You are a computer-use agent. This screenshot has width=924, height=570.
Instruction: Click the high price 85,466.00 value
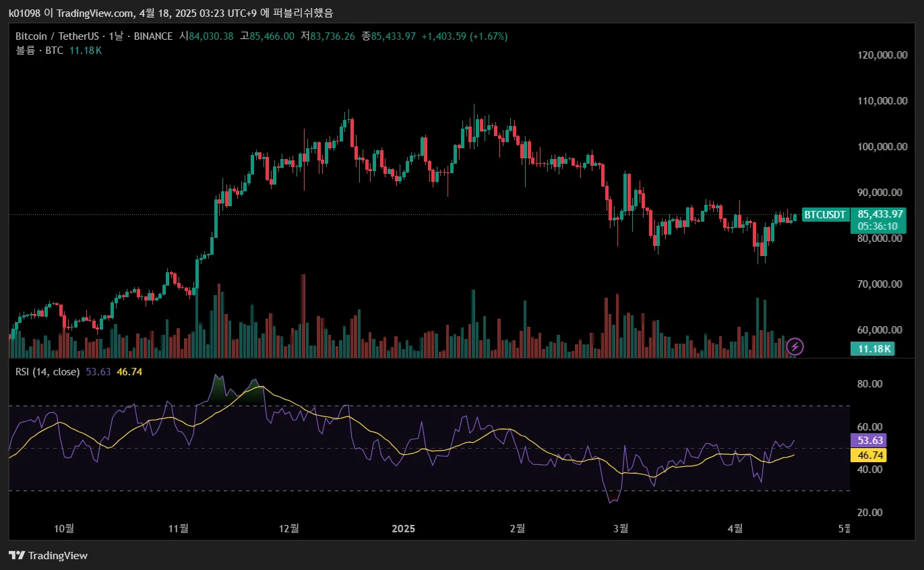pos(272,36)
